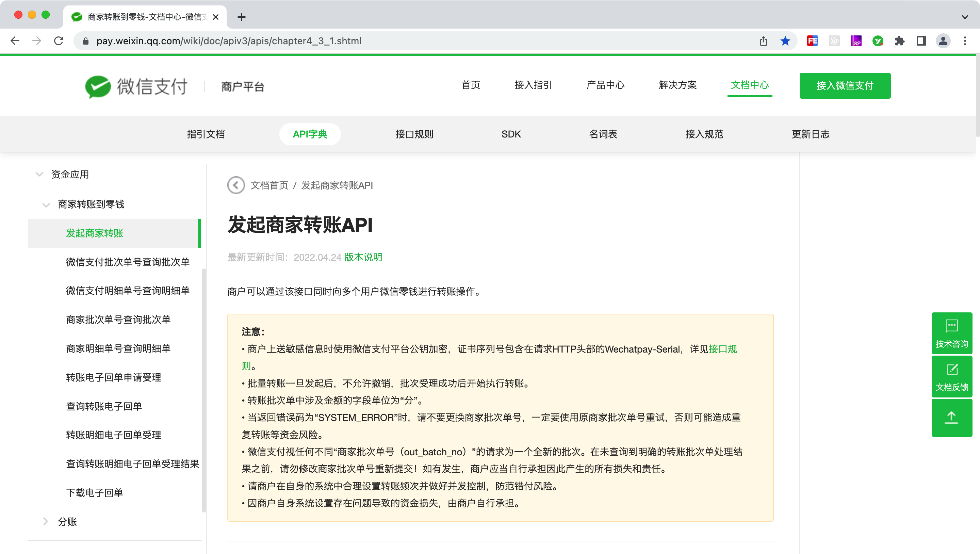Expand the 分账 section

coord(46,521)
